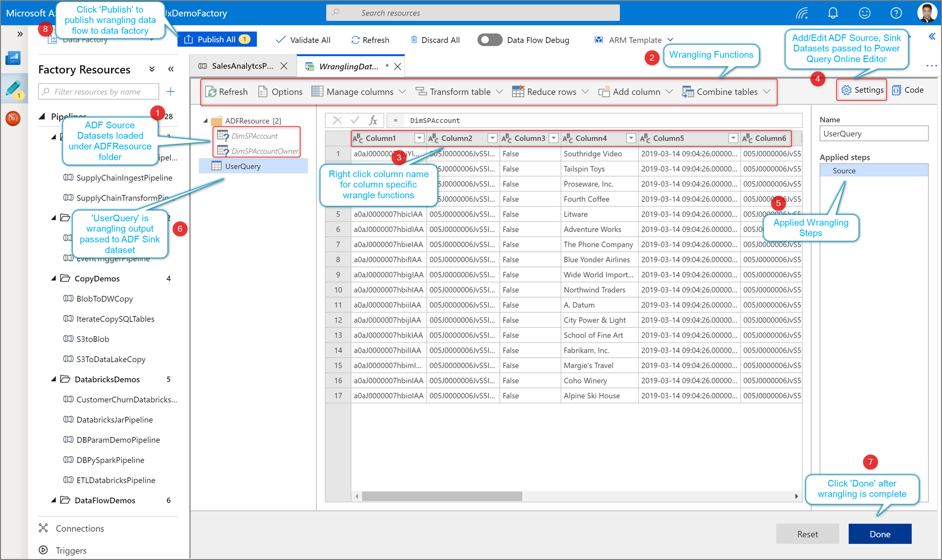Click Discard All to revert changes
942x560 pixels.
[435, 40]
